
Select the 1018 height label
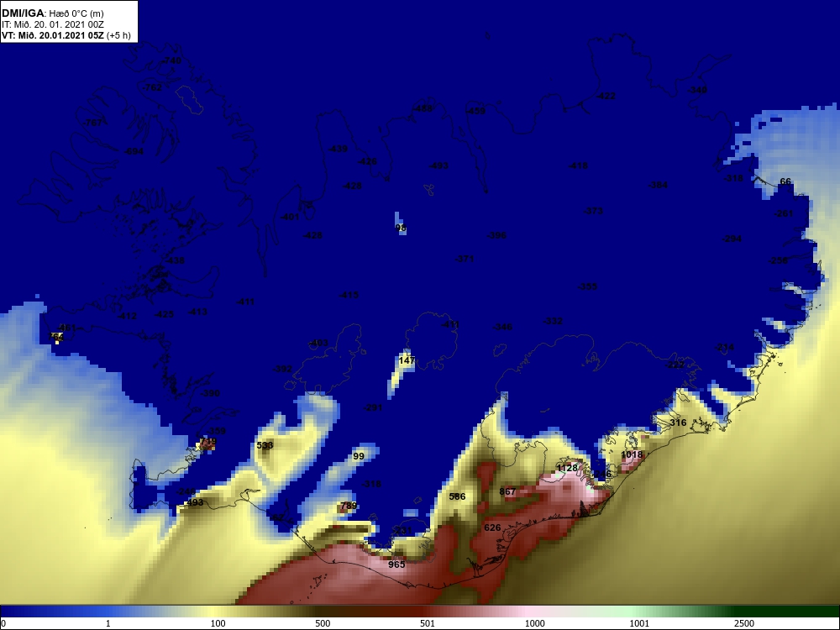click(x=632, y=454)
